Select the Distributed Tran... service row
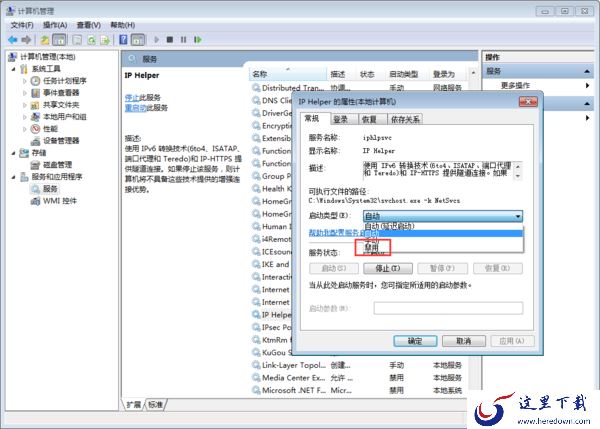 click(357, 88)
